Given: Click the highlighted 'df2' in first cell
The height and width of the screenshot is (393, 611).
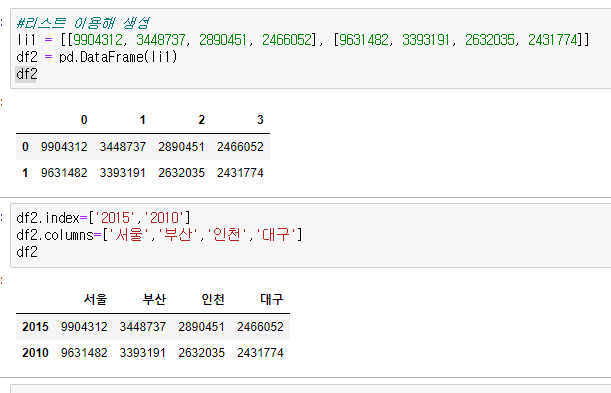Looking at the screenshot, I should [26, 74].
